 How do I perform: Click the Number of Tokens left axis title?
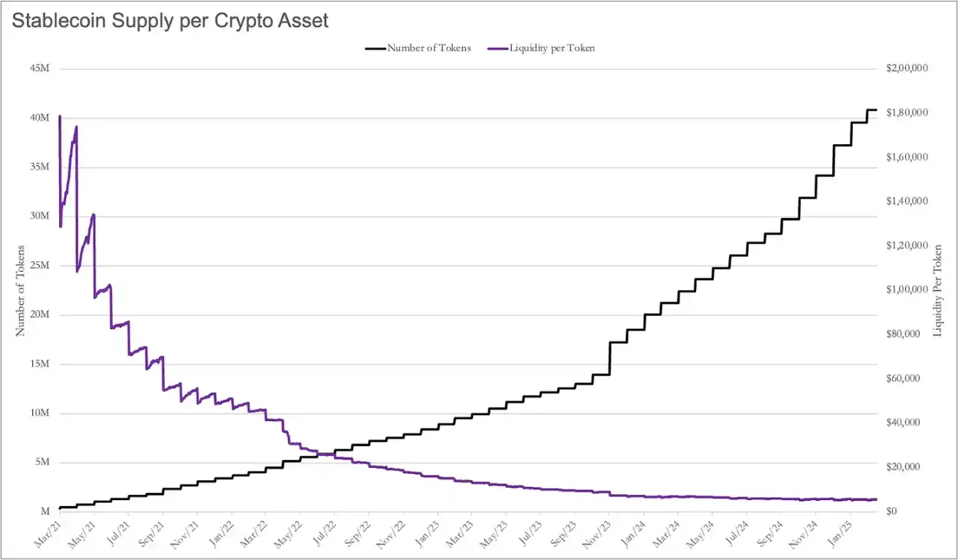pyautogui.click(x=20, y=290)
